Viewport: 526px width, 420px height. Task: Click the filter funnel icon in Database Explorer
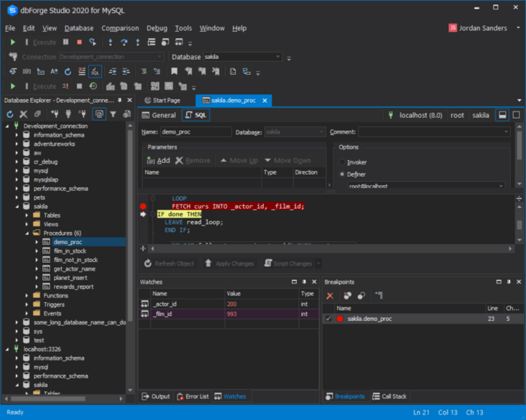point(113,114)
